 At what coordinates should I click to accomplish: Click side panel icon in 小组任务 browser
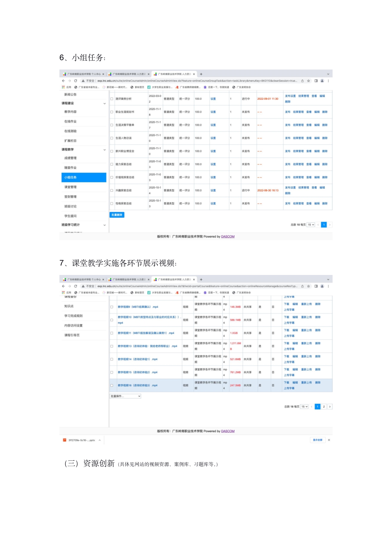click(x=316, y=81)
